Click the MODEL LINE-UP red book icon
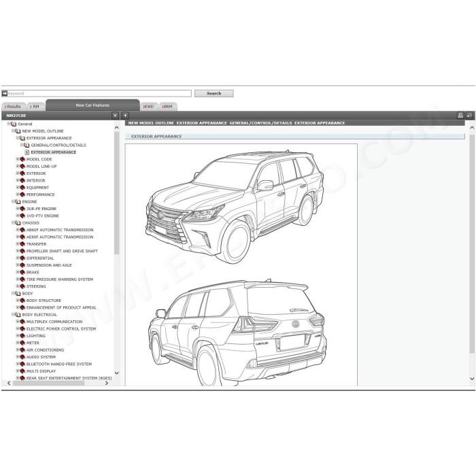The height and width of the screenshot is (476, 476). [22, 167]
